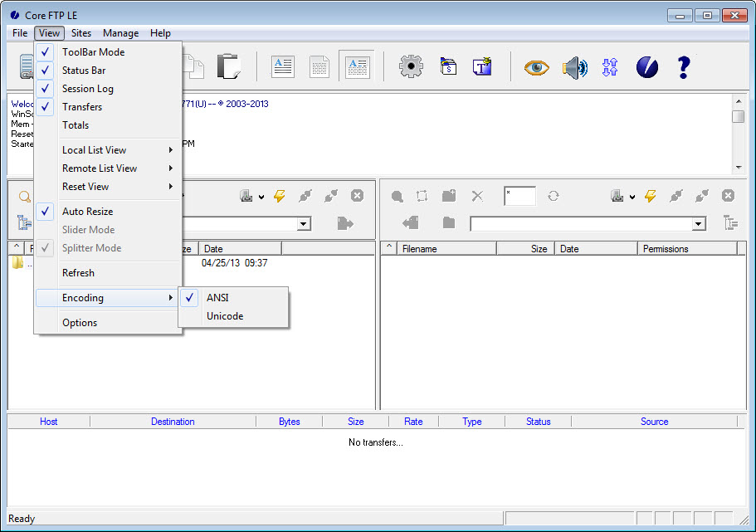Click the Host column header in transfers

point(49,422)
